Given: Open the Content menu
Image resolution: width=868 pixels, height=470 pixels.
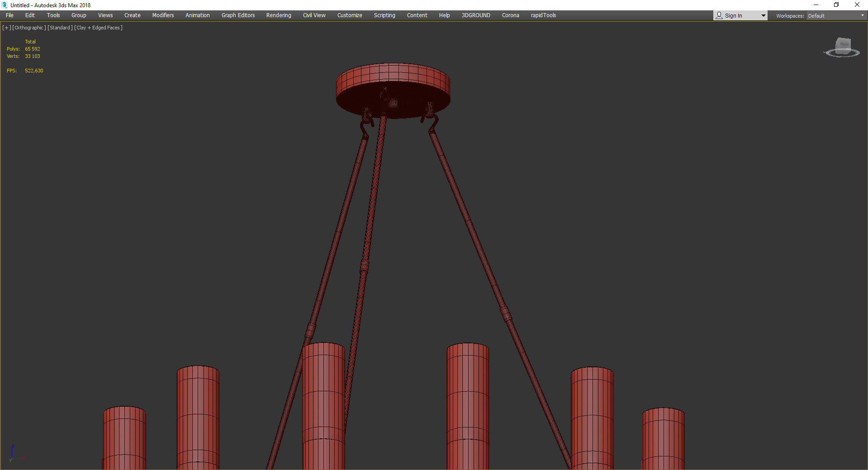Looking at the screenshot, I should 417,15.
